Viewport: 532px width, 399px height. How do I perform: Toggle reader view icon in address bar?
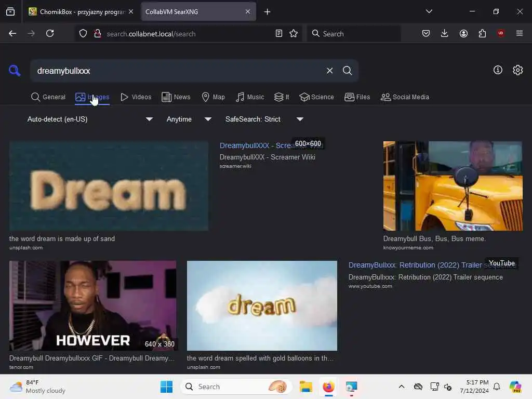coord(279,33)
